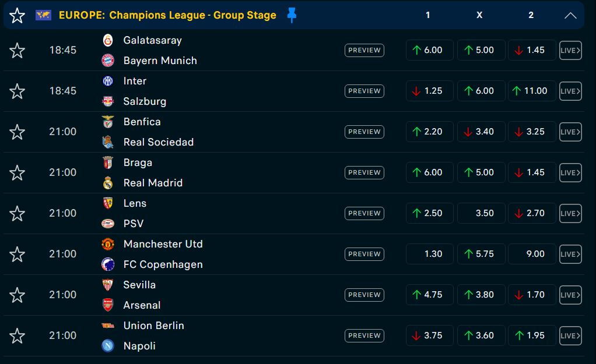596x364 pixels.
Task: Open LIVE arrow for Inter vs Salzburg
Action: [x=570, y=91]
